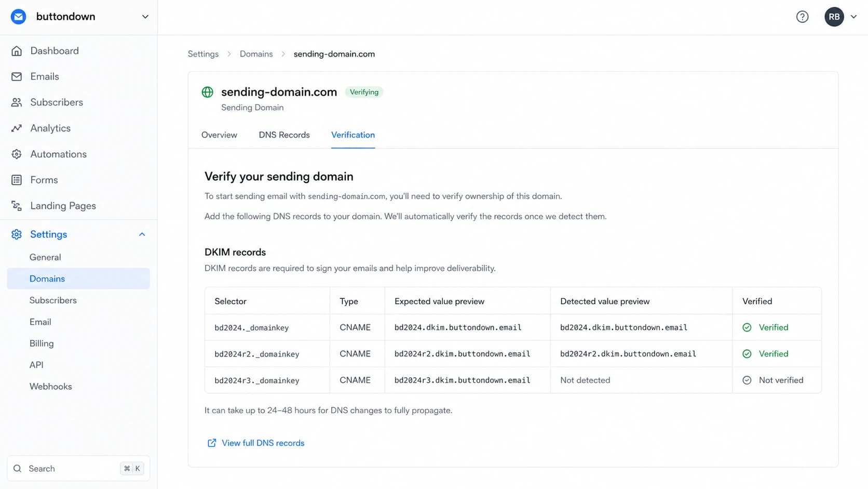Viewport: 868px width, 489px height.
Task: Open Landing Pages in sidebar
Action: coord(63,206)
